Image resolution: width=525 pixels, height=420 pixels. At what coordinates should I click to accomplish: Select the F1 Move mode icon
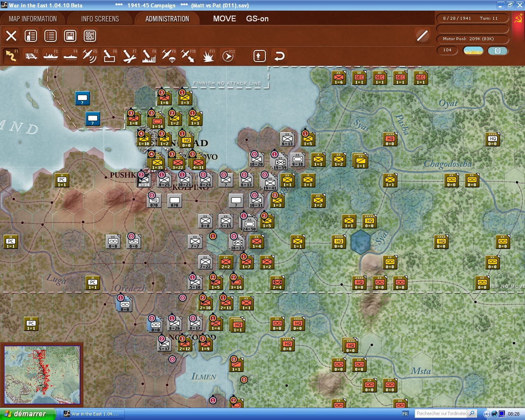(11, 56)
